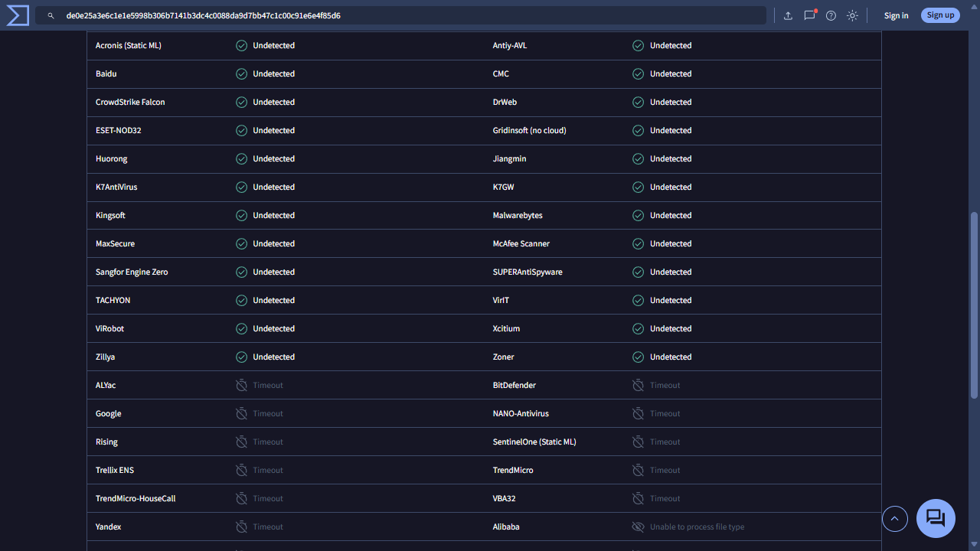Select the engine name "Antiy-AVL"
980x551 pixels.
[510, 46]
